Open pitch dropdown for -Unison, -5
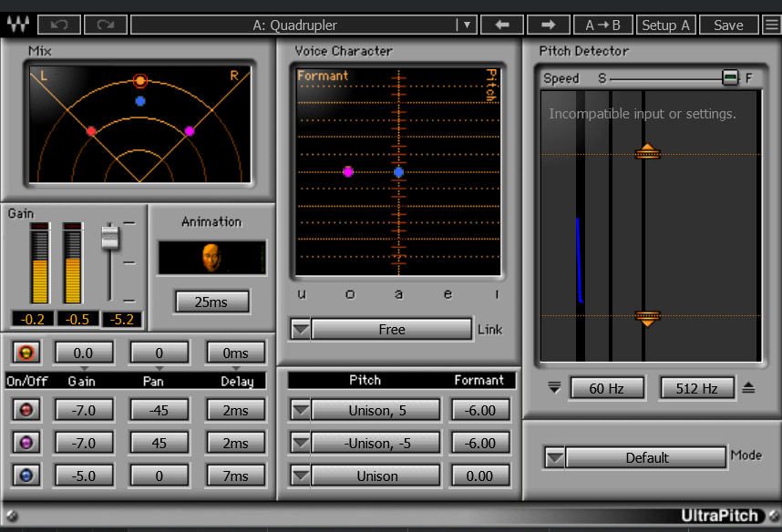The width and height of the screenshot is (782, 532). tap(301, 443)
